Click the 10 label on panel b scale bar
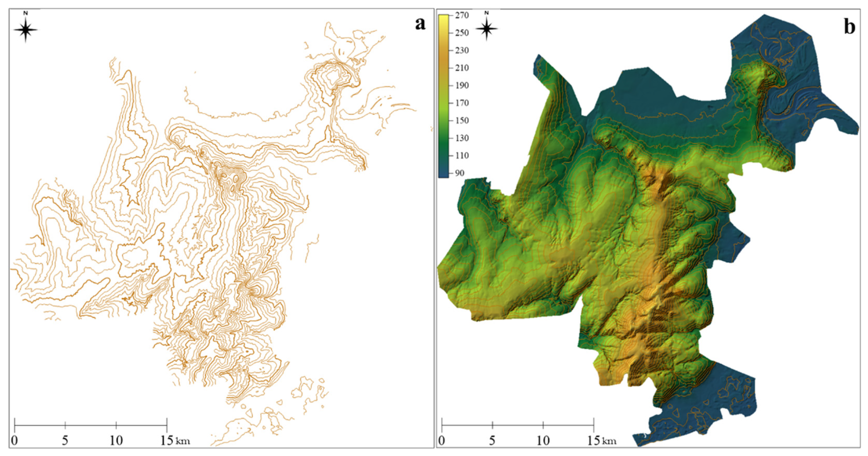The image size is (868, 456). click(x=543, y=440)
